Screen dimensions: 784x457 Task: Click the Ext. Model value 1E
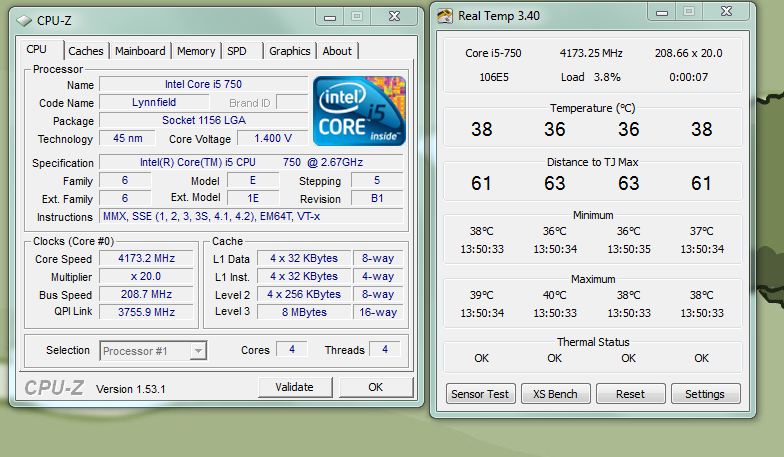click(252, 198)
